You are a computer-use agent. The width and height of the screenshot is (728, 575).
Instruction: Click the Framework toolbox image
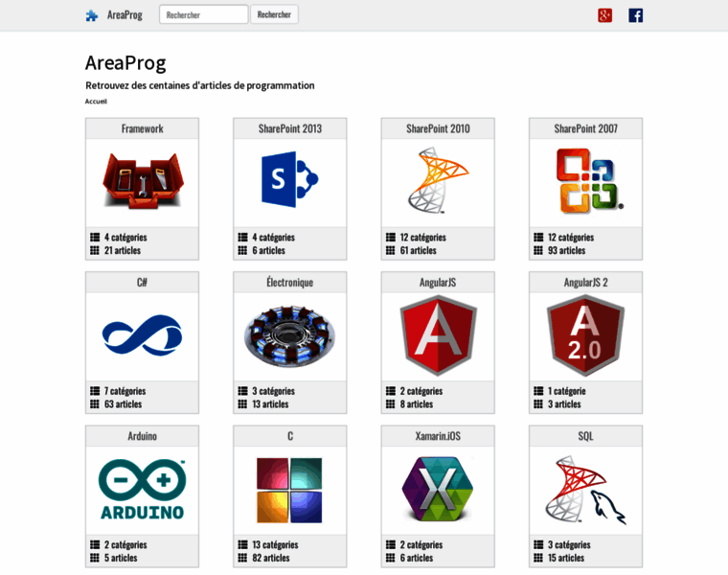click(143, 181)
